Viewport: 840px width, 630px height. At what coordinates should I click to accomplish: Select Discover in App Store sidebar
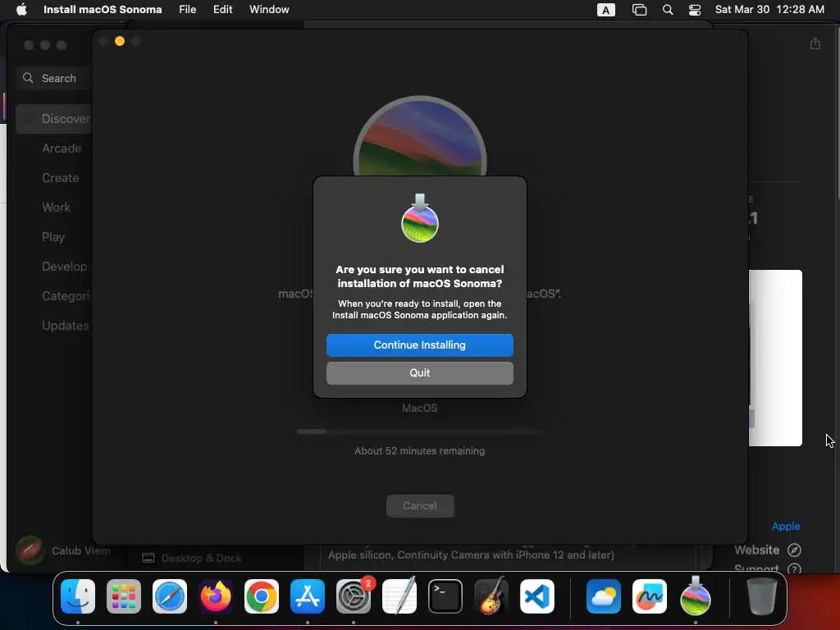53,119
